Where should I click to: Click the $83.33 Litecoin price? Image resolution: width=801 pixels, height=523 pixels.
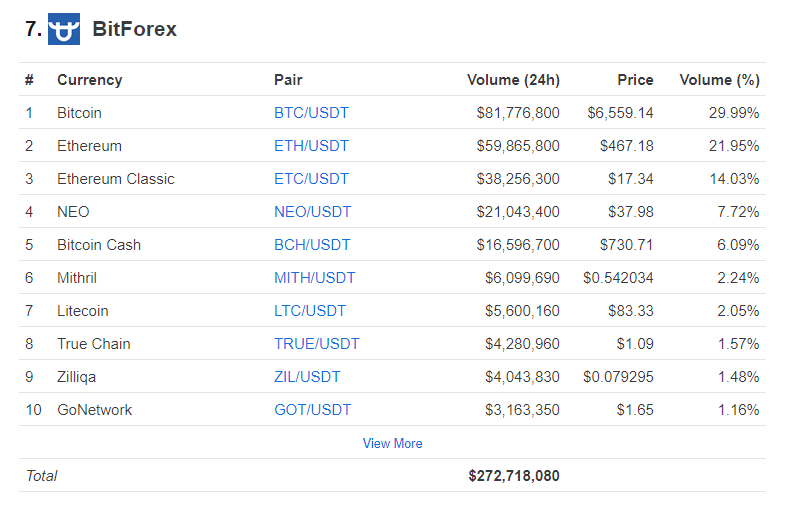pyautogui.click(x=631, y=311)
